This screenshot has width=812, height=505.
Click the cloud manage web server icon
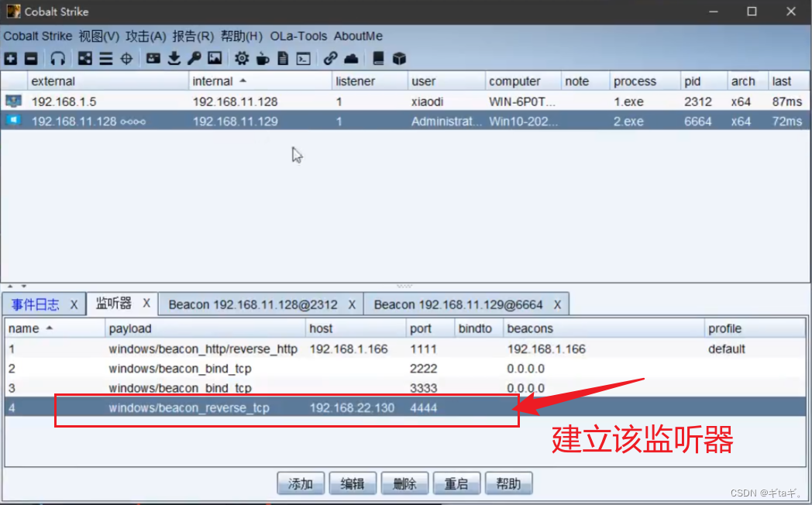[x=351, y=58]
